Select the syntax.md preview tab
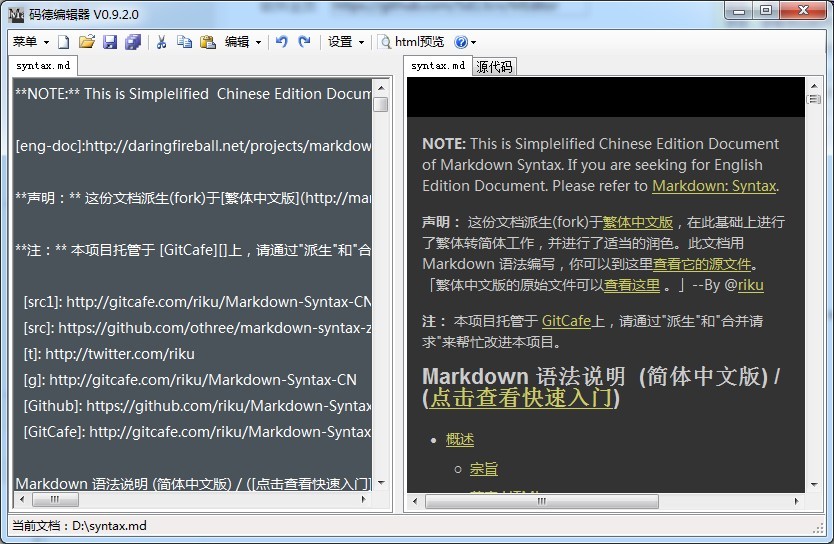 click(438, 65)
